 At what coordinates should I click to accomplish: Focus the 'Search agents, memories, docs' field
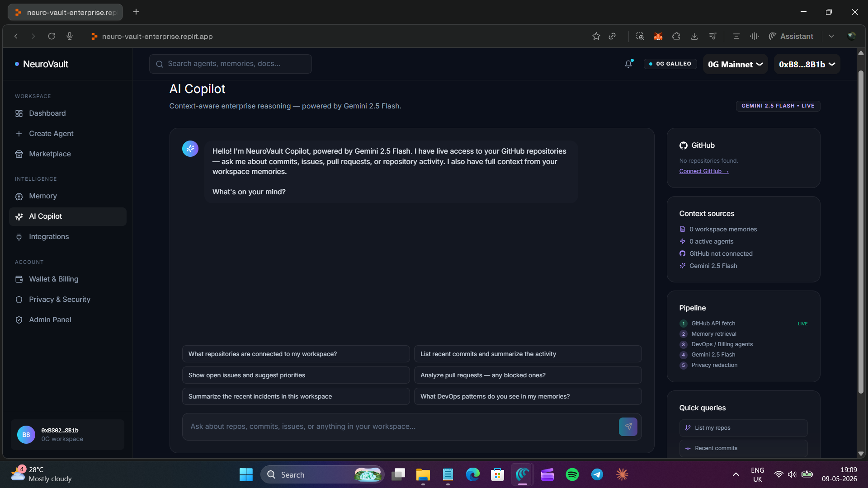point(231,64)
